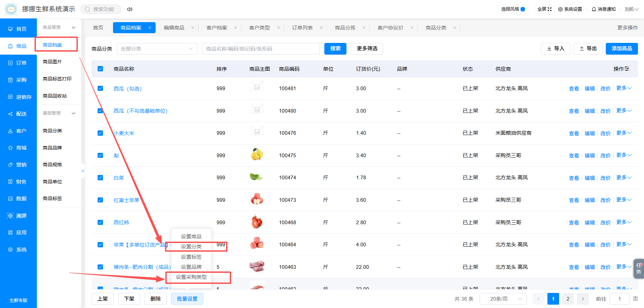The height and width of the screenshot is (308, 644).
Task: Open the 配送 delivery sidebar item
Action: point(18,114)
